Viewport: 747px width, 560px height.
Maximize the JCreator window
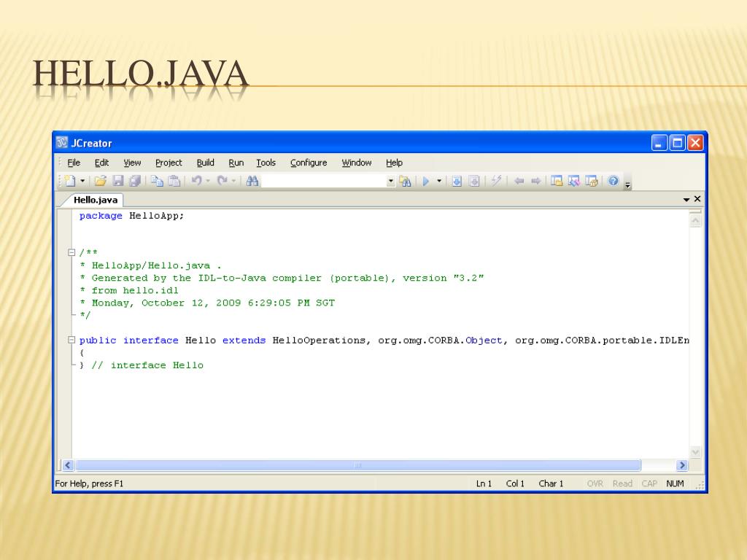pyautogui.click(x=677, y=143)
